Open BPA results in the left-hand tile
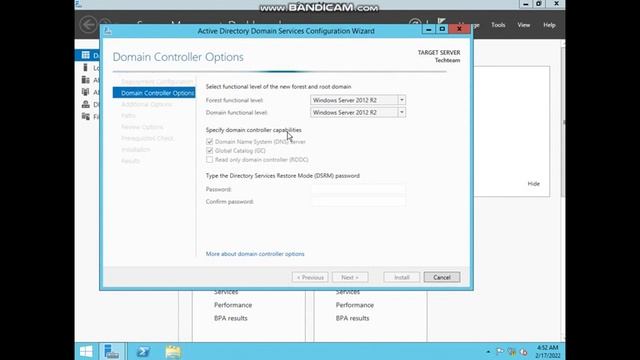The height and width of the screenshot is (360, 640). 231,318
